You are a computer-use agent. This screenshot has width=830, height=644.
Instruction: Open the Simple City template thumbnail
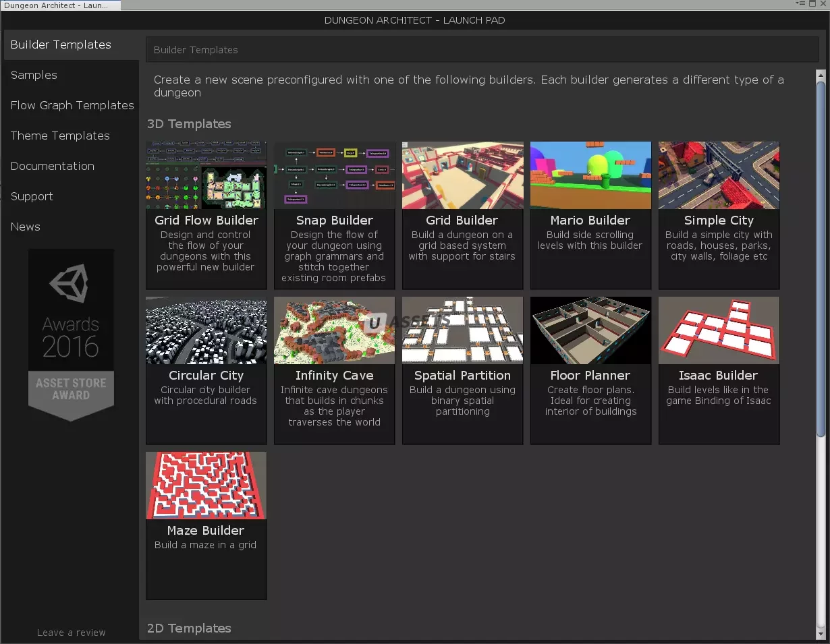pyautogui.click(x=719, y=175)
